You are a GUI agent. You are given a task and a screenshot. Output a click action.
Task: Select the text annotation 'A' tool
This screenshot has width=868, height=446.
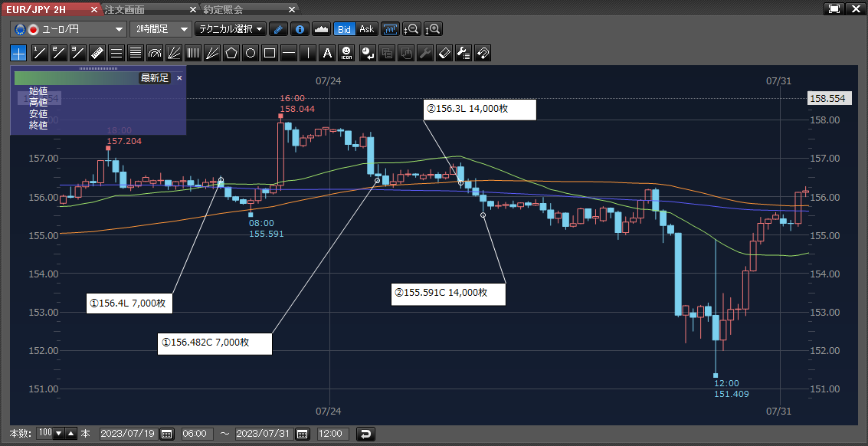(x=327, y=53)
